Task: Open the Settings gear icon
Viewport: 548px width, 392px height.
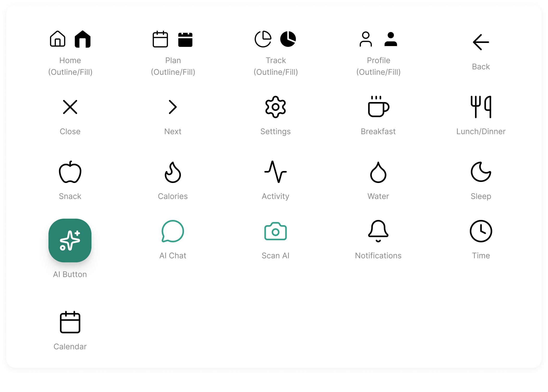Action: (x=275, y=107)
